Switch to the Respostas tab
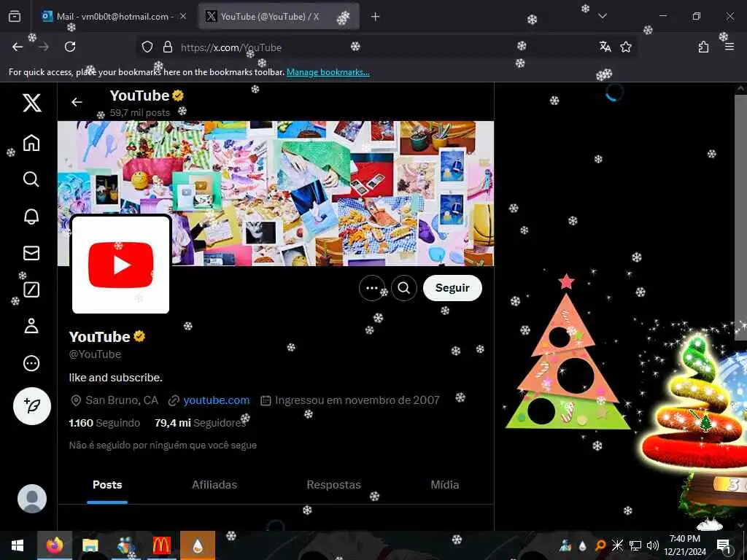Image resolution: width=747 pixels, height=560 pixels. click(333, 485)
